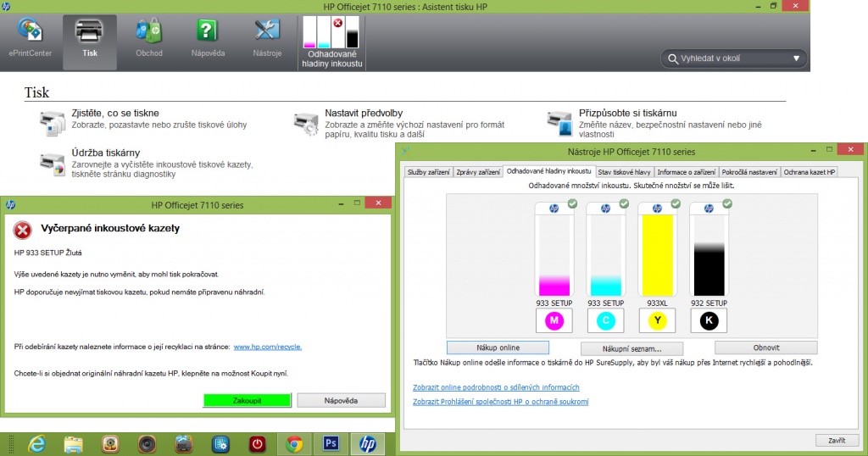Click the 'Nastavit předvolby' printer icon
868x456 pixels.
pos(306,123)
